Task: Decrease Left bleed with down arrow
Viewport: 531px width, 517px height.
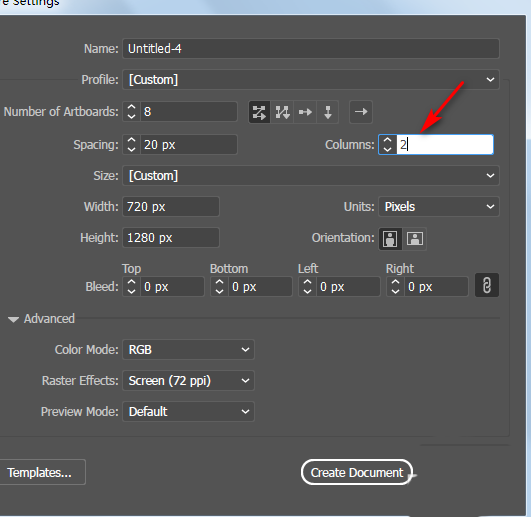Action: click(307, 292)
